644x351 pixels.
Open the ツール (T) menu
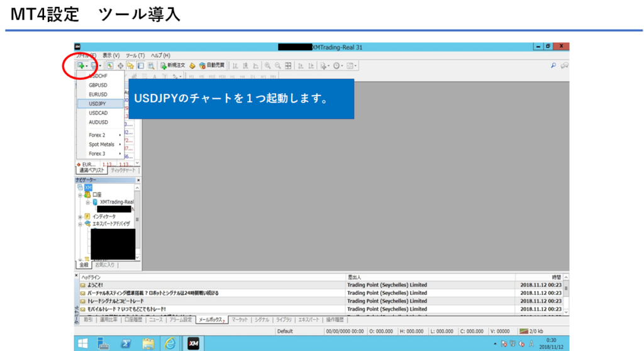[x=135, y=55]
